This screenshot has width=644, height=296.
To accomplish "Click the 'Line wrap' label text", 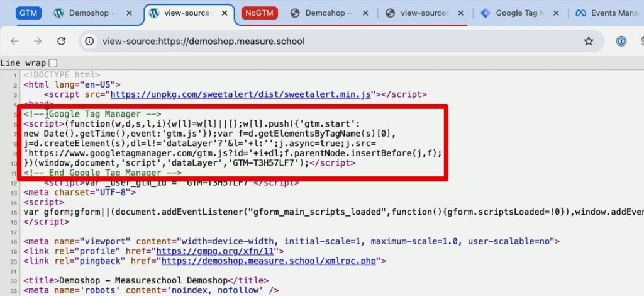I will [x=23, y=63].
